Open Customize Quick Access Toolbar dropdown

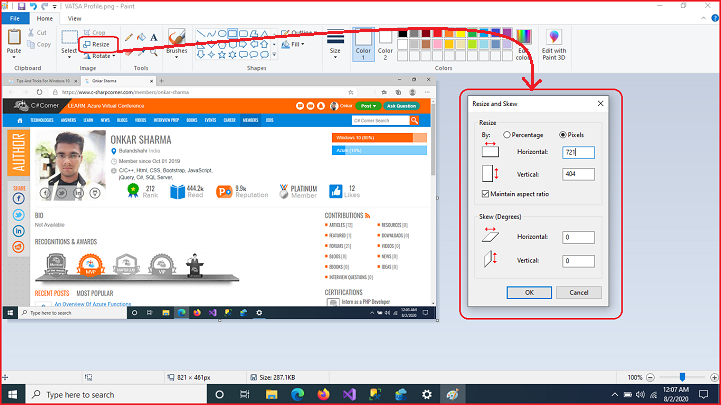coord(55,7)
